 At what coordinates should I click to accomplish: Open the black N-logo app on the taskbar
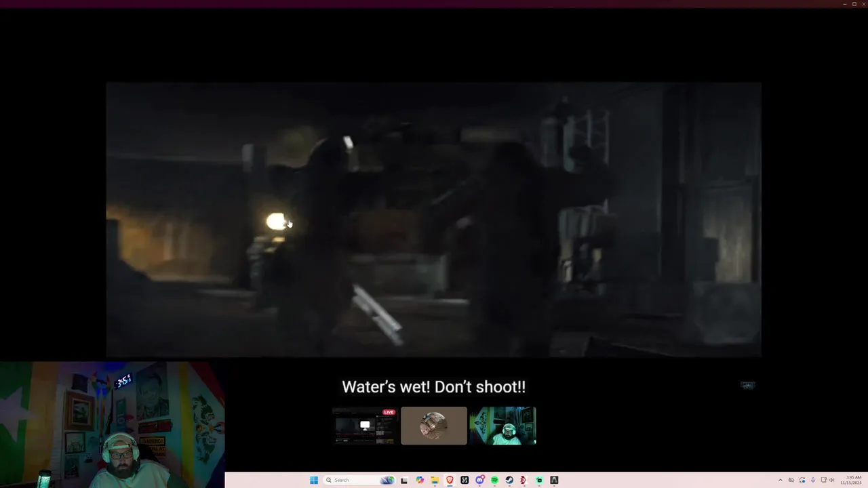(x=465, y=480)
